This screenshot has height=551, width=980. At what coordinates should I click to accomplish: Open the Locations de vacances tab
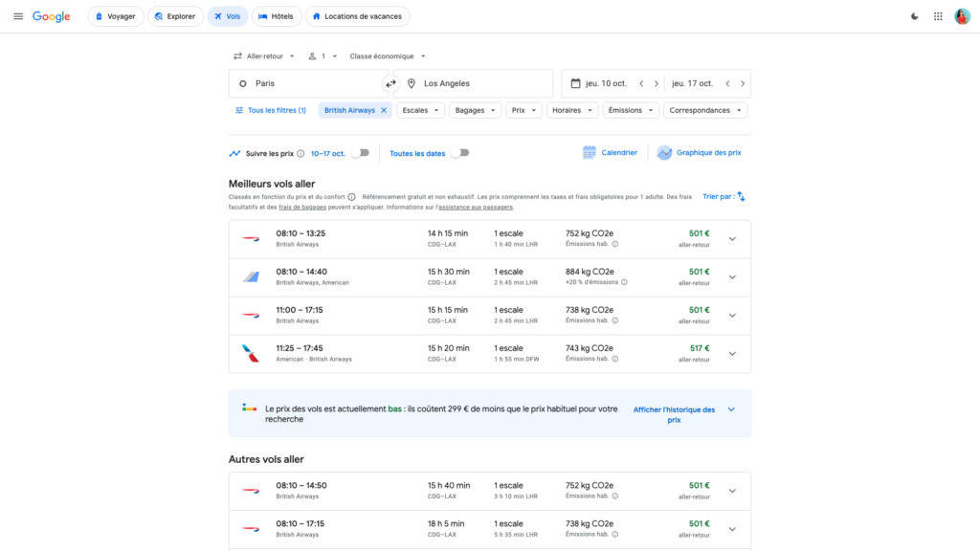[x=358, y=16]
